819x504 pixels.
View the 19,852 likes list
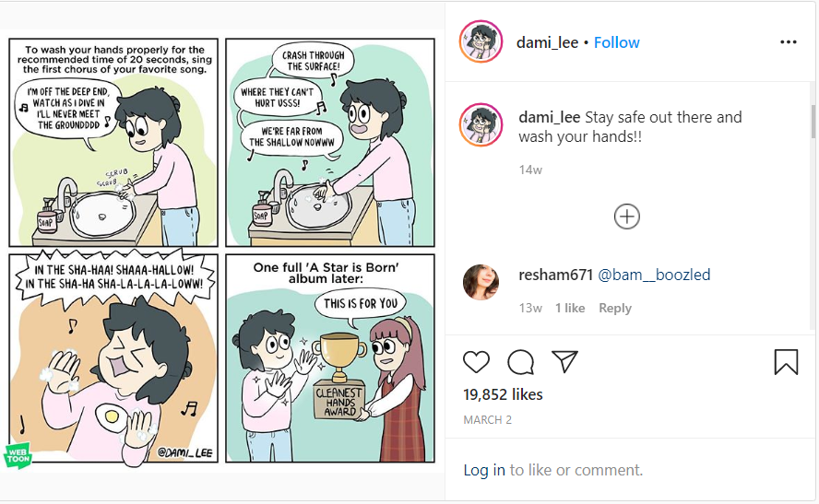coord(503,394)
